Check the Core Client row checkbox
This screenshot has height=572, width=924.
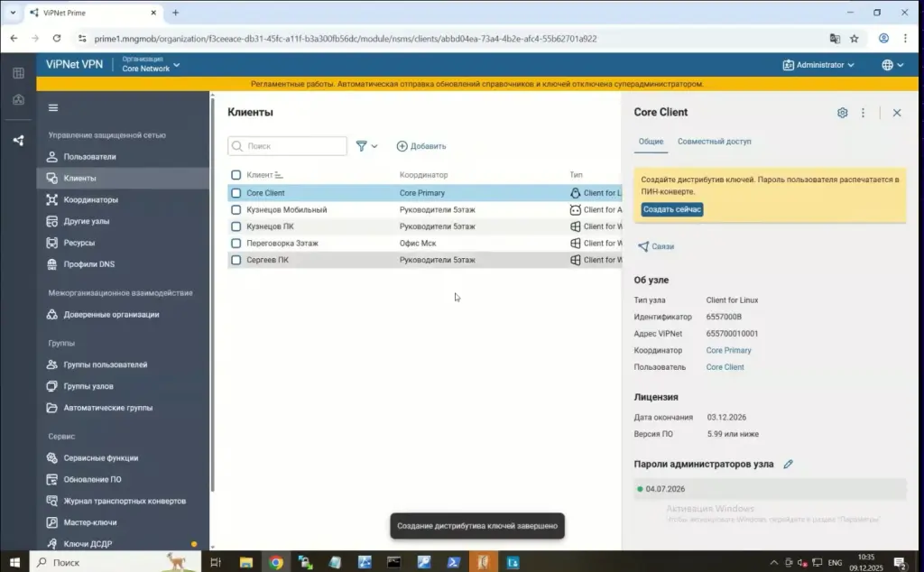236,193
